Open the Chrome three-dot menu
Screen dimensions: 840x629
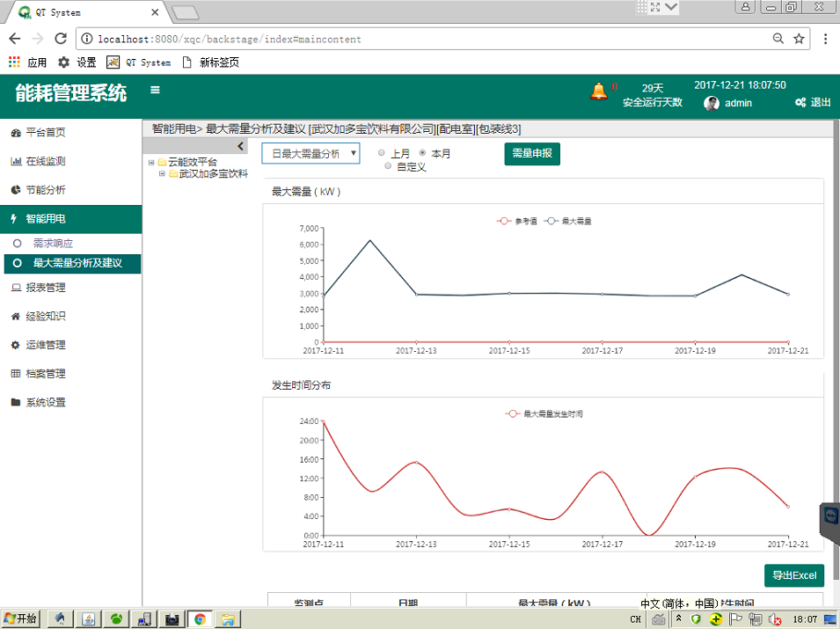pos(826,39)
